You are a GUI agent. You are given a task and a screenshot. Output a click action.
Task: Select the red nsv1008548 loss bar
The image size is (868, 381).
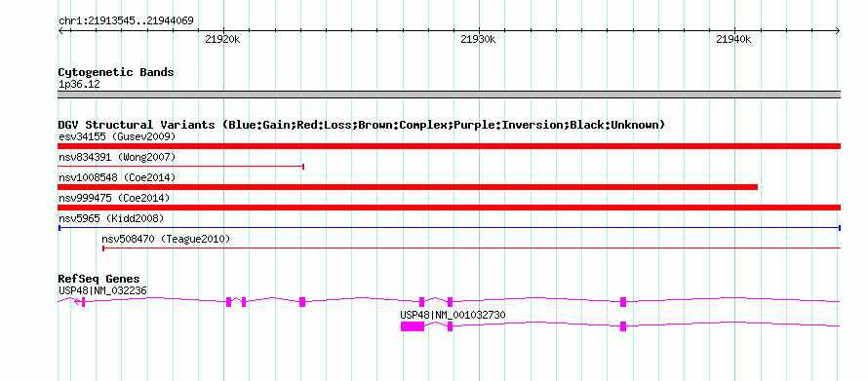[x=408, y=187]
